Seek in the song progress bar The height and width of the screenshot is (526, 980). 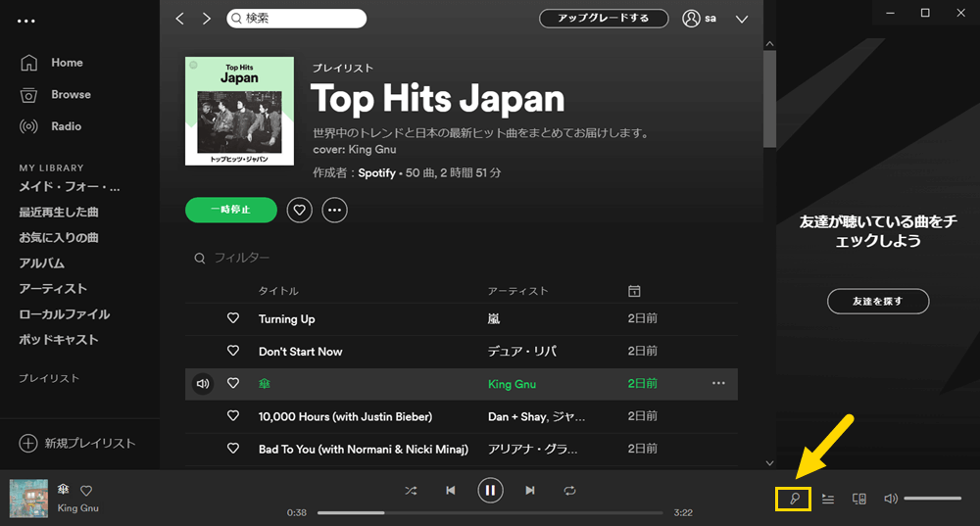[490, 513]
